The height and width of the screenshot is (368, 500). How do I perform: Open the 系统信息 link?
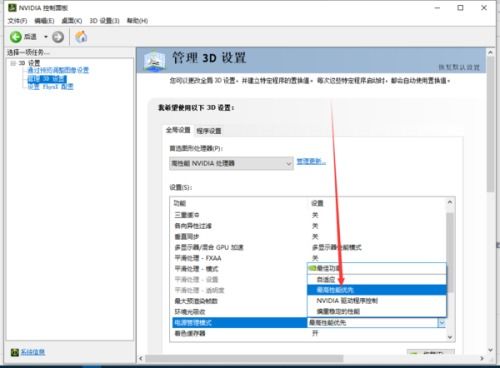(33, 352)
